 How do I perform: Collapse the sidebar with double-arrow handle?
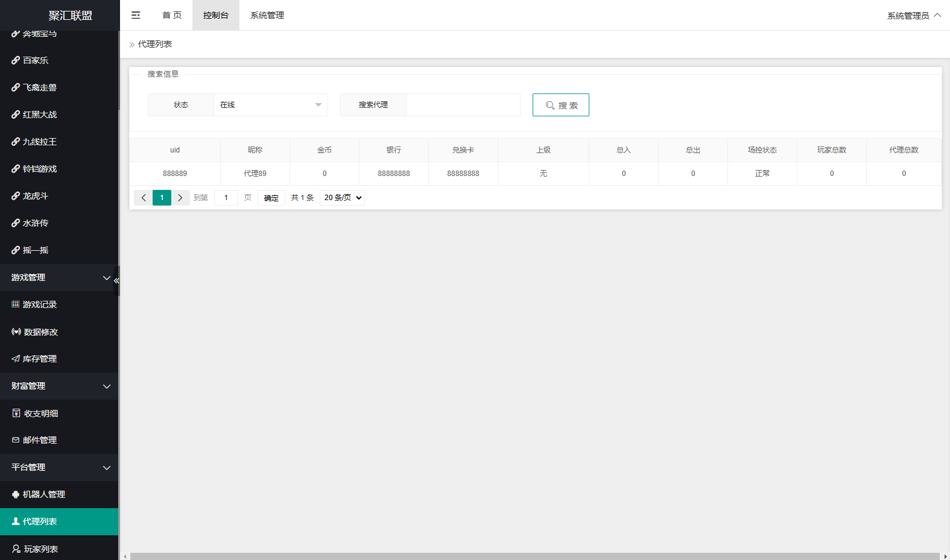click(x=116, y=281)
